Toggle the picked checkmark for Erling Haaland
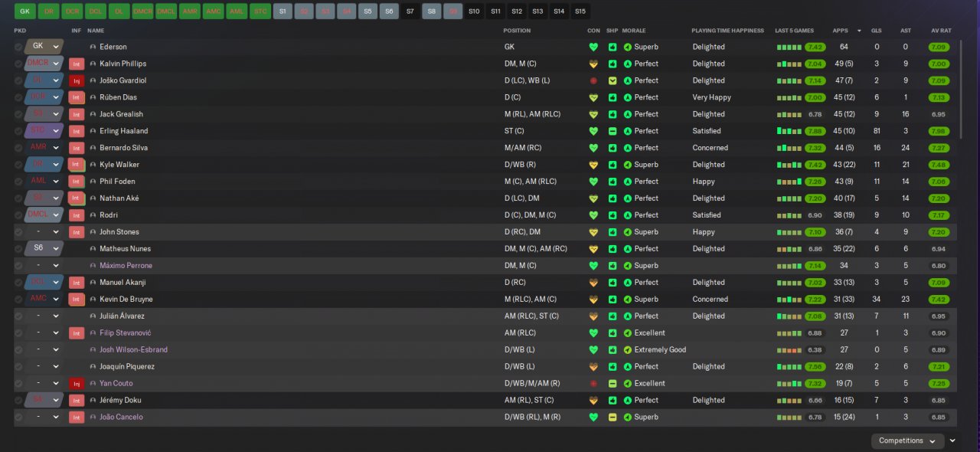Viewport: 980px width, 452px height. coord(18,131)
